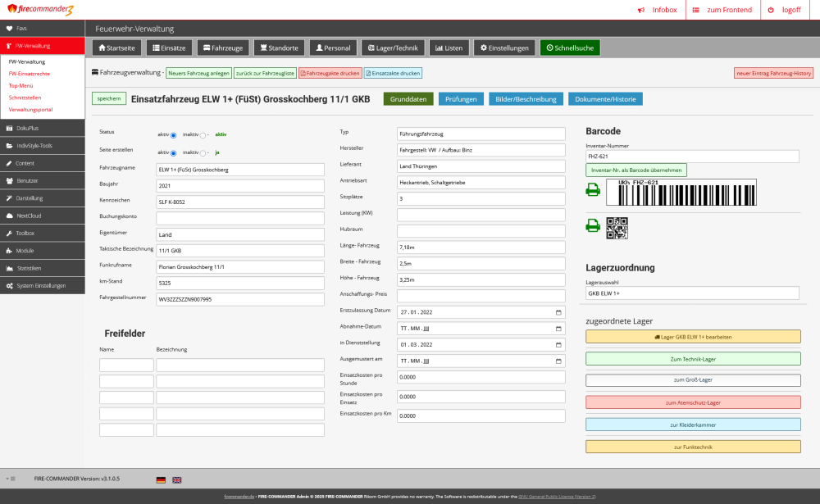This screenshot has width=820, height=504.
Task: Select aktiv radio for Seite erstellen
Action: pyautogui.click(x=174, y=152)
